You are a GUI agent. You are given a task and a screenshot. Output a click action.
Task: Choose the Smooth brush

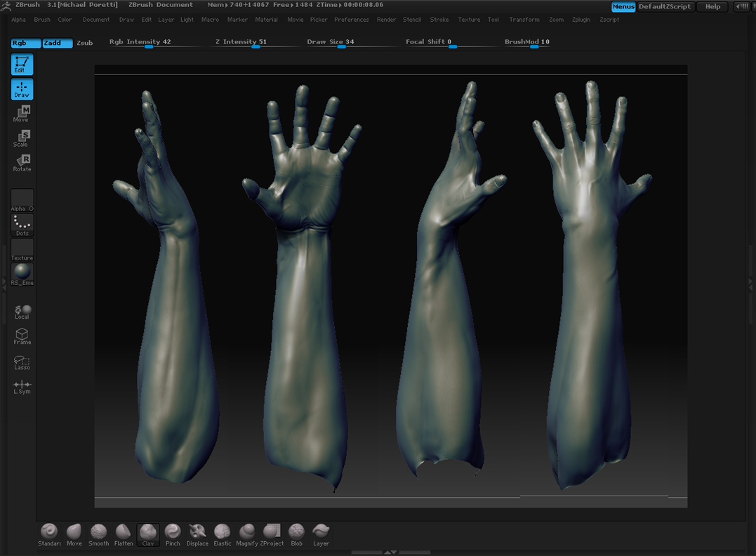99,535
